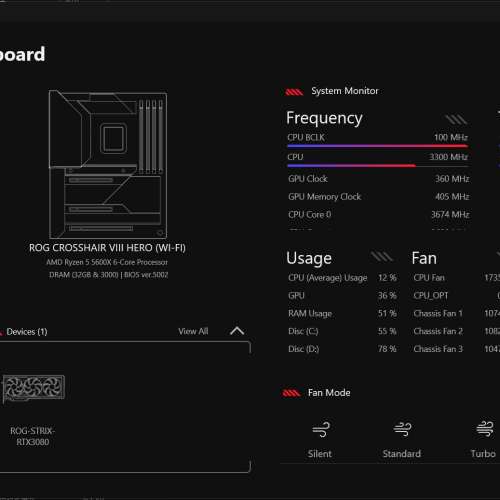
Task: Select the CPU Core 0 frequency row
Action: click(379, 215)
